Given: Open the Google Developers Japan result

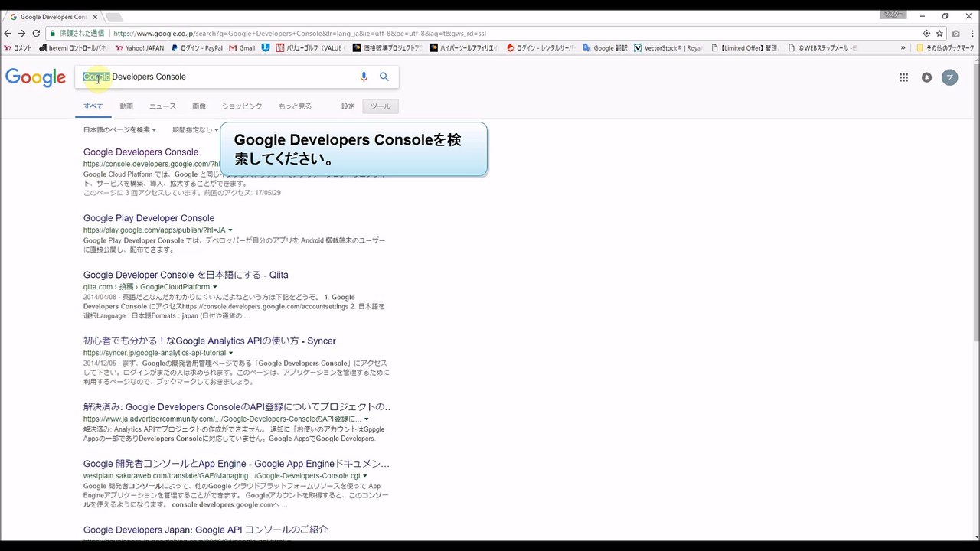Looking at the screenshot, I should (205, 530).
